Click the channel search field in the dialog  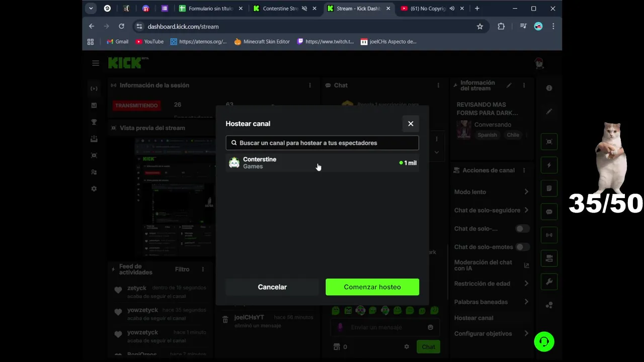tap(322, 143)
